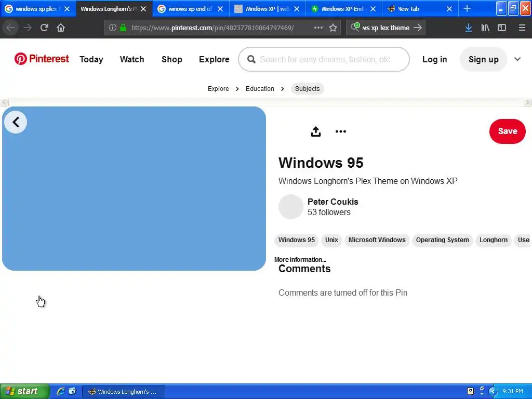Click the Subjects breadcrumb chip
Screen dimensions: 532x399
308,88
